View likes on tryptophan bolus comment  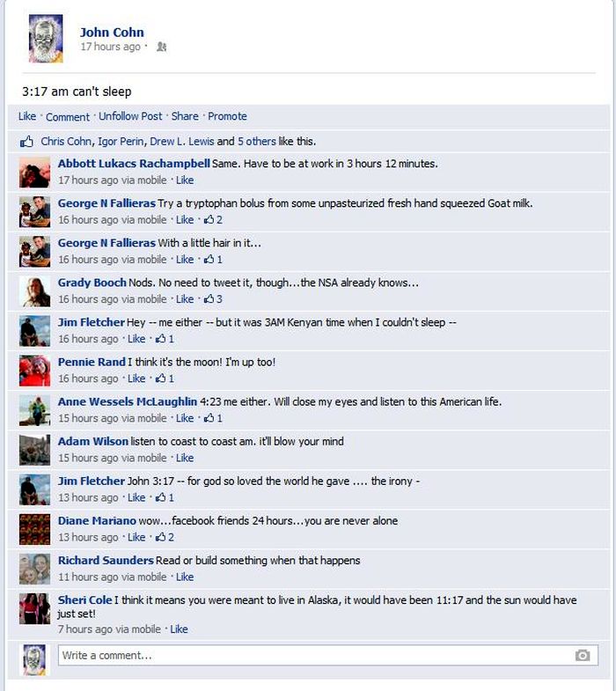tap(213, 220)
